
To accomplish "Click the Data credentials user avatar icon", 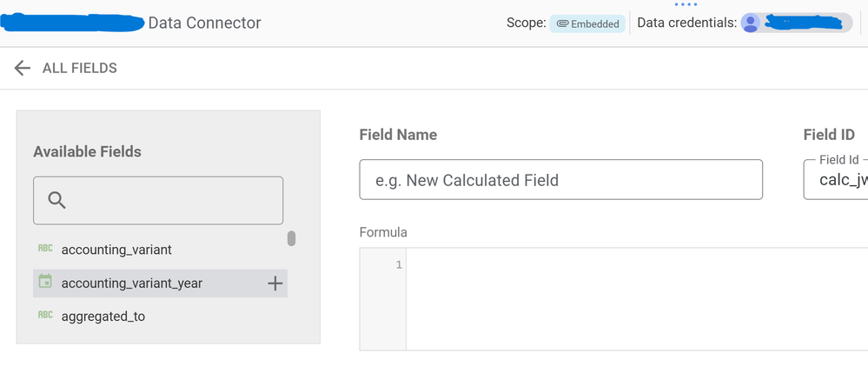I will pos(750,23).
